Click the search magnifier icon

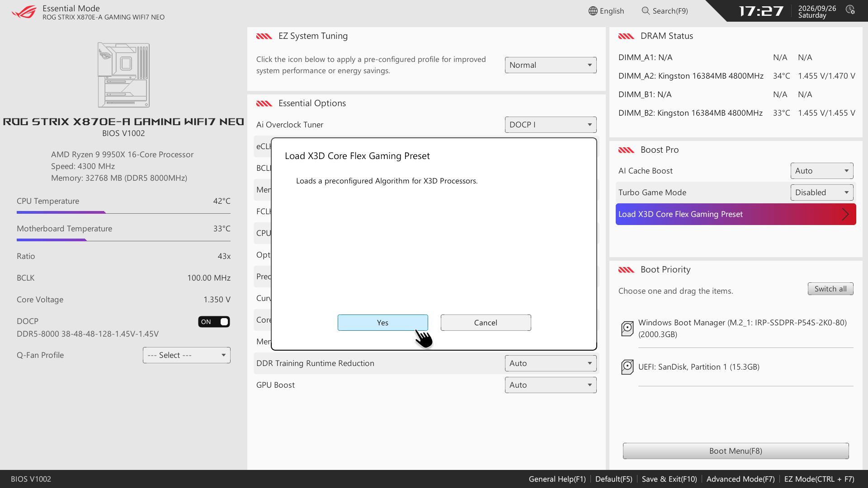(x=646, y=11)
